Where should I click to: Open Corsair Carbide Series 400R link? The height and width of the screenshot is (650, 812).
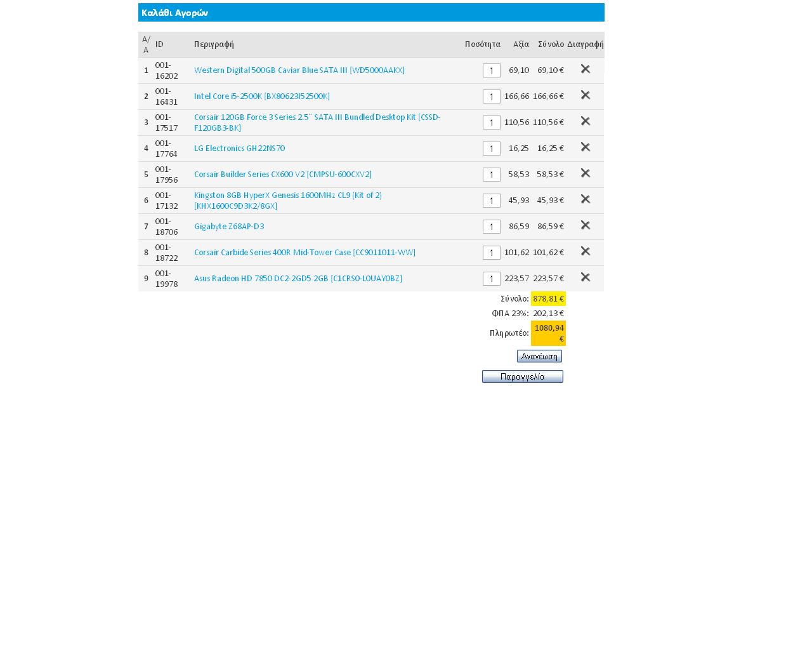(304, 253)
